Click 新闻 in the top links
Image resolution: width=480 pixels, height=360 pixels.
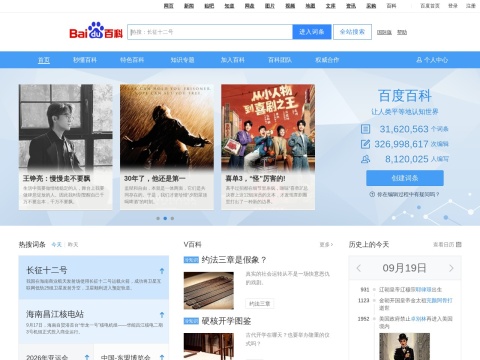click(189, 6)
